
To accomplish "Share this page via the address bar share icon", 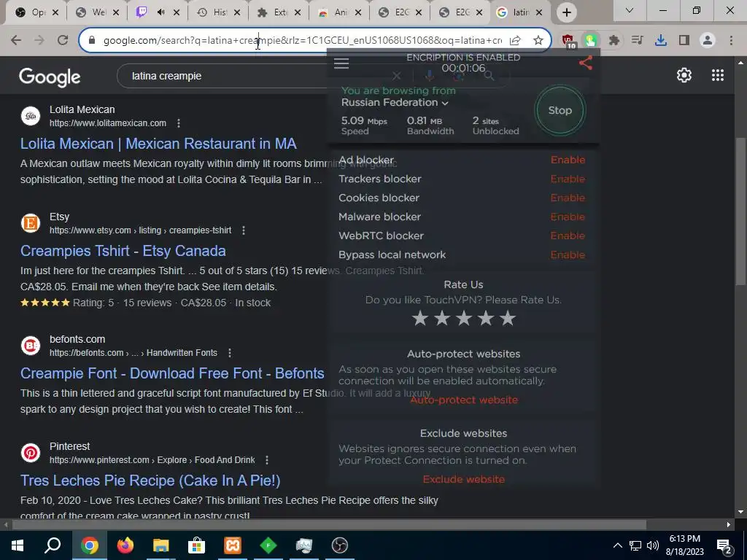I will (515, 41).
